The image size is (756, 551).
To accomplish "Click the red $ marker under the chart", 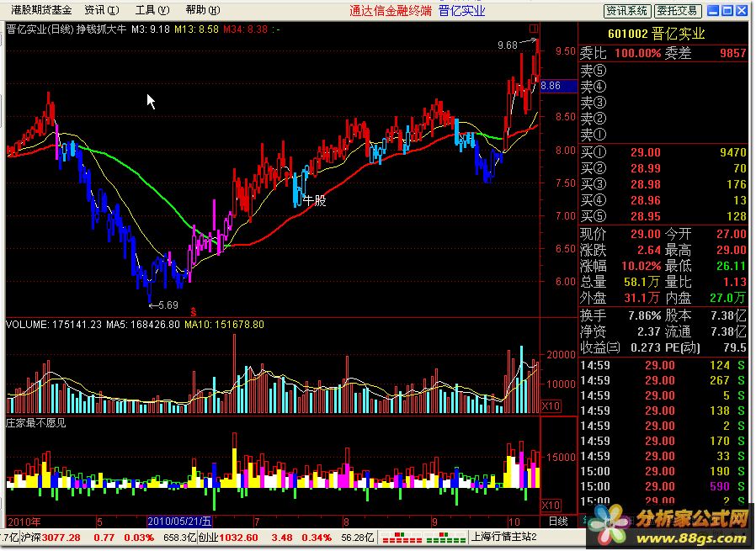I will tap(194, 312).
